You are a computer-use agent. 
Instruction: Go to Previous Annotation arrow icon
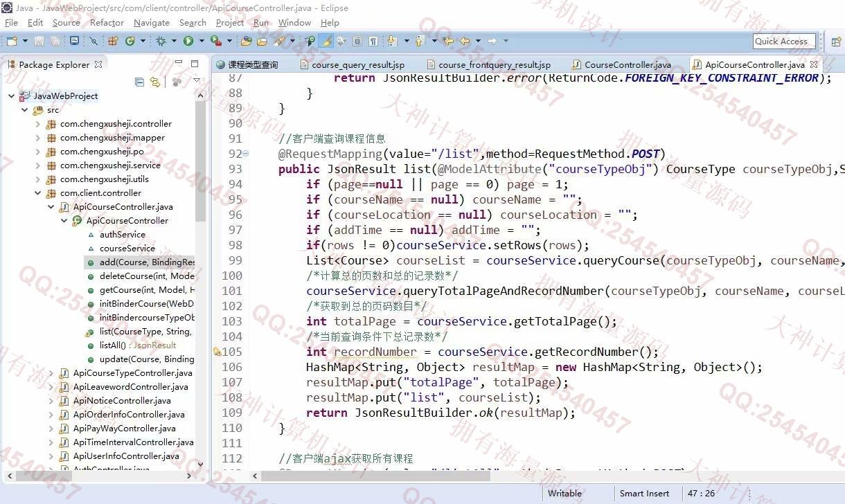[420, 42]
